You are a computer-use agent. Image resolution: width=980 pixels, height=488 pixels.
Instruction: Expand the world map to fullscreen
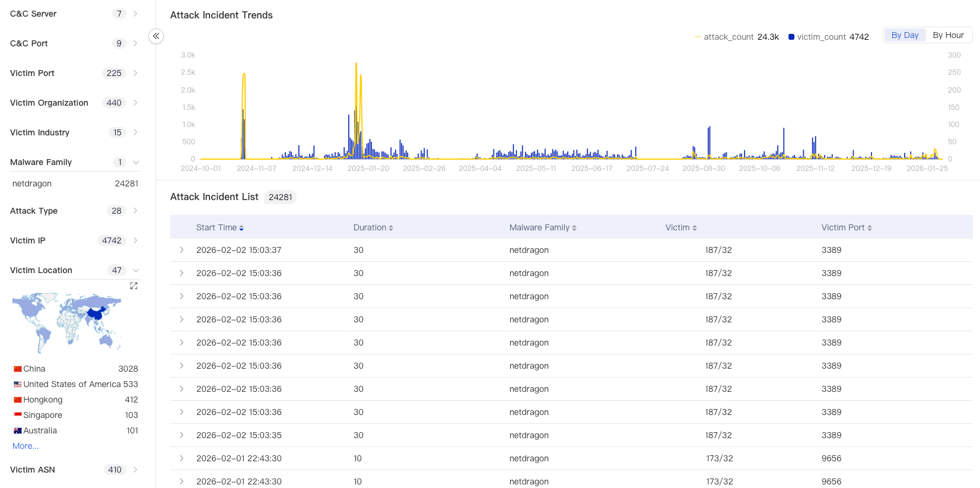point(134,286)
